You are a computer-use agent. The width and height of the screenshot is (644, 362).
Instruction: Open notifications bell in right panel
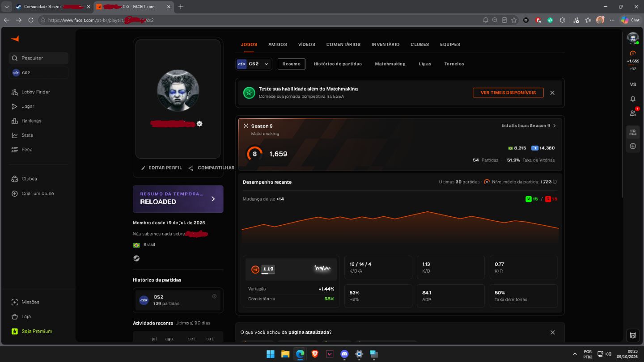pyautogui.click(x=633, y=99)
